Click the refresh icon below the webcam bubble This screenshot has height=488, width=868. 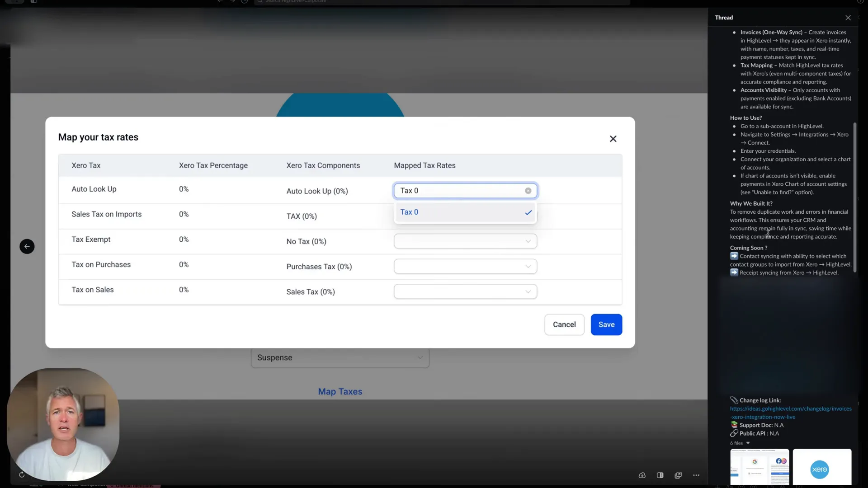pyautogui.click(x=22, y=474)
